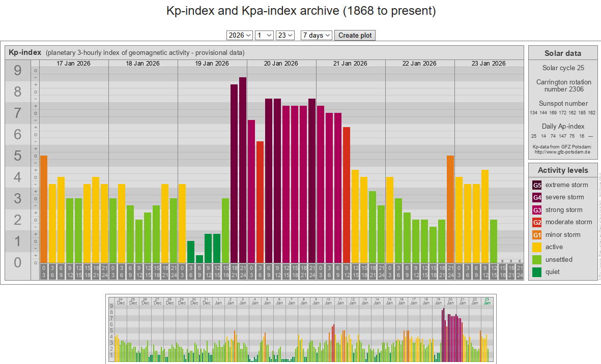Open the day dropdown showing 23
The width and height of the screenshot is (601, 364).
coord(285,35)
